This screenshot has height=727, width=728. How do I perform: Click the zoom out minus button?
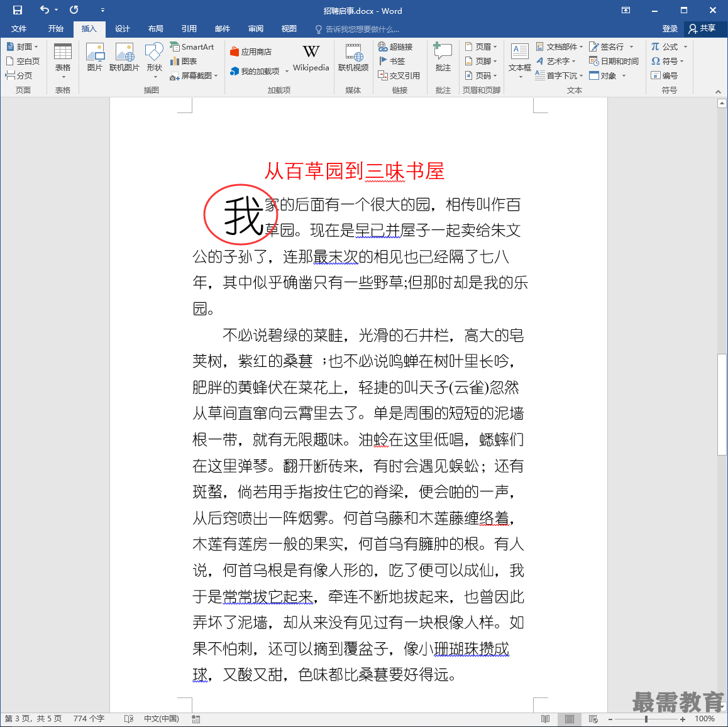(610, 719)
